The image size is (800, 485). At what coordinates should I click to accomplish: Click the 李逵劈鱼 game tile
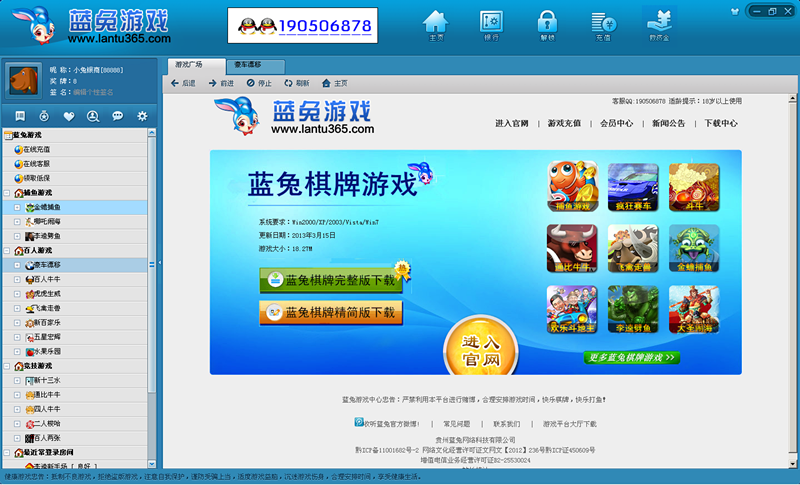coord(633,310)
